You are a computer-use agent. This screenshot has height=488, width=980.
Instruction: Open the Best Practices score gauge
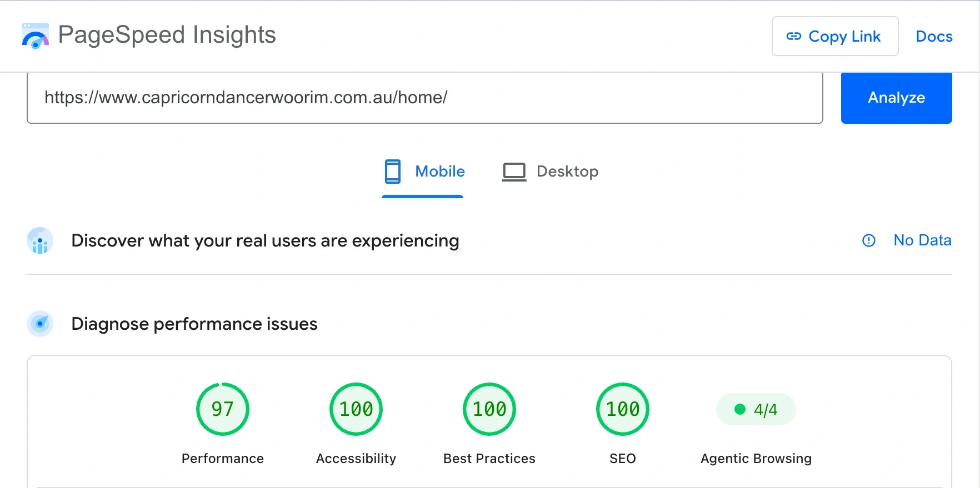coord(489,409)
